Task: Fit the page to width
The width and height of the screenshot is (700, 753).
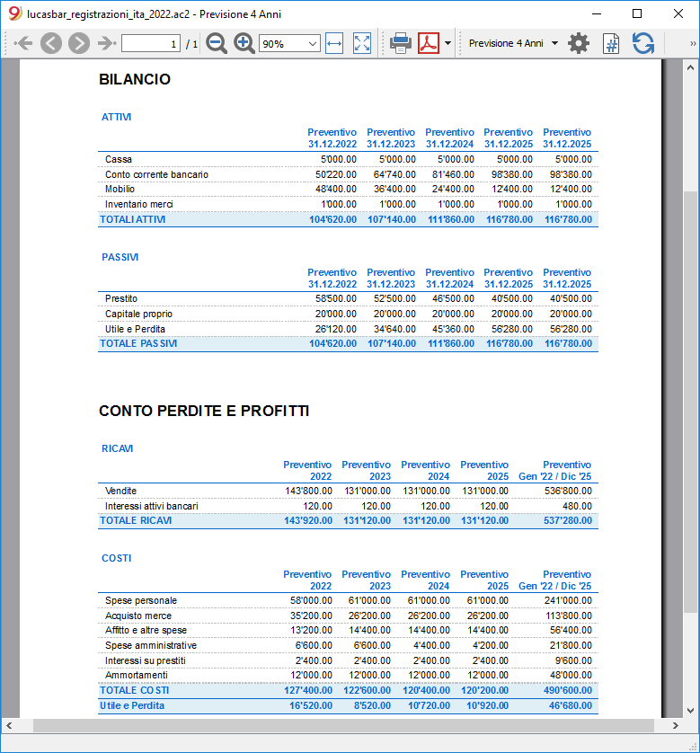Action: click(334, 44)
